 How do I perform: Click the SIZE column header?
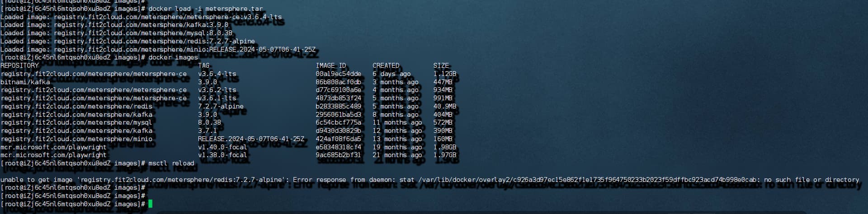(441, 65)
